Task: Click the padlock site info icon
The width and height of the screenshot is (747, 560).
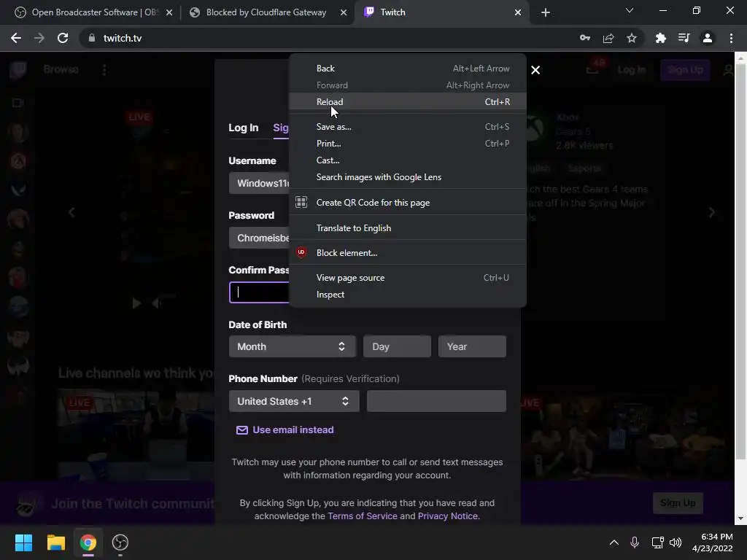Action: [x=91, y=38]
